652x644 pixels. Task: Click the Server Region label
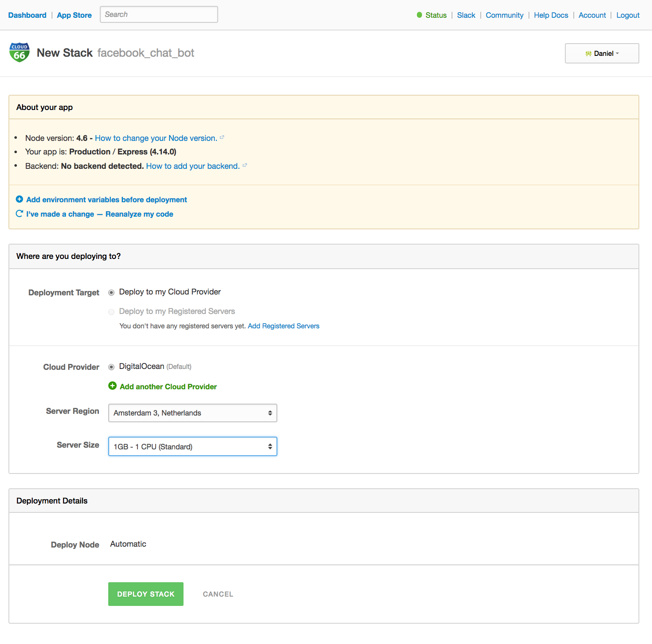[x=72, y=411]
